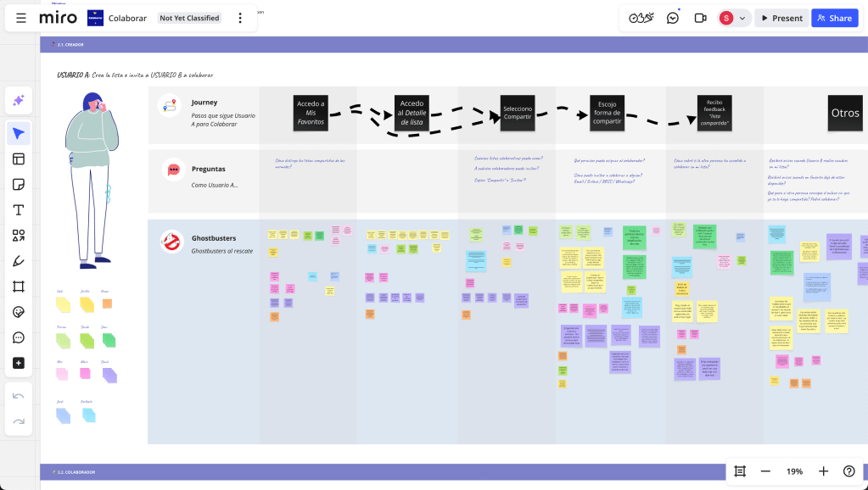Viewport: 868px width, 490px height.
Task: Select the Text tool in toolbar
Action: (19, 210)
